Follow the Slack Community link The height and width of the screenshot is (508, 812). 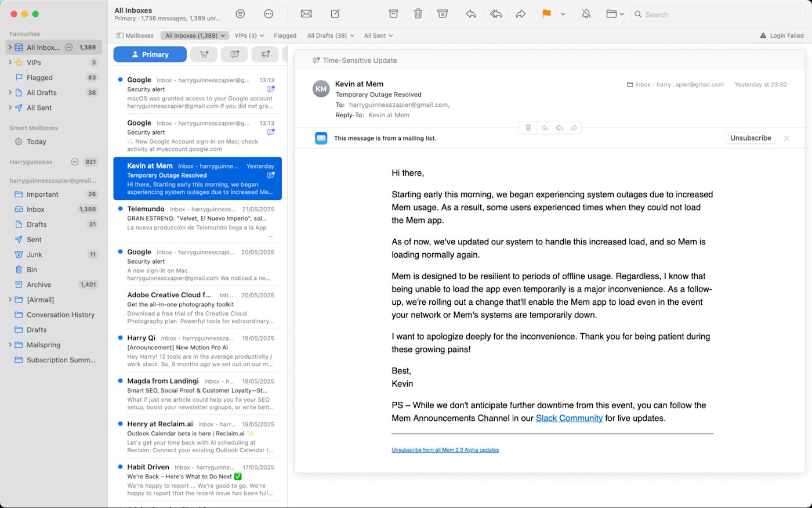(569, 418)
